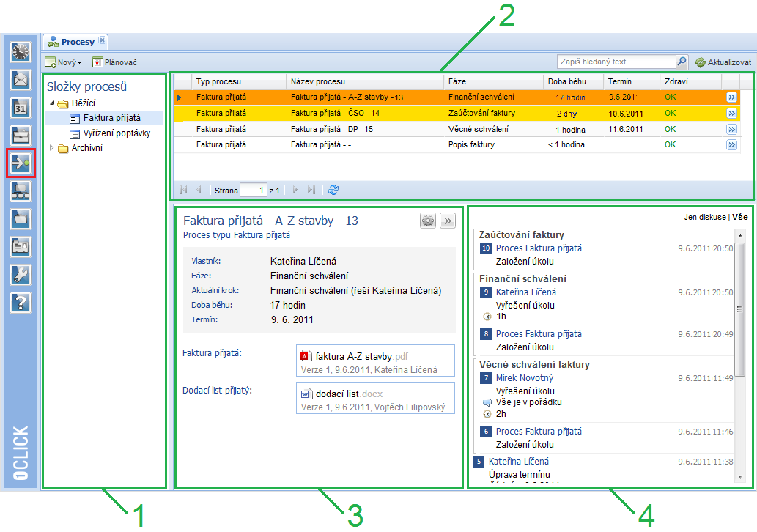Expand the Archivní folder

[52, 148]
